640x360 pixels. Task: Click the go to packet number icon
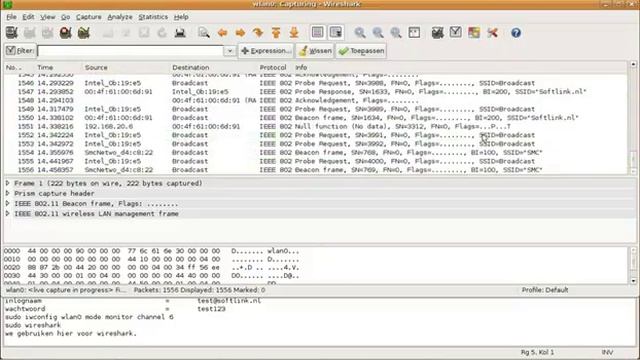click(258, 33)
